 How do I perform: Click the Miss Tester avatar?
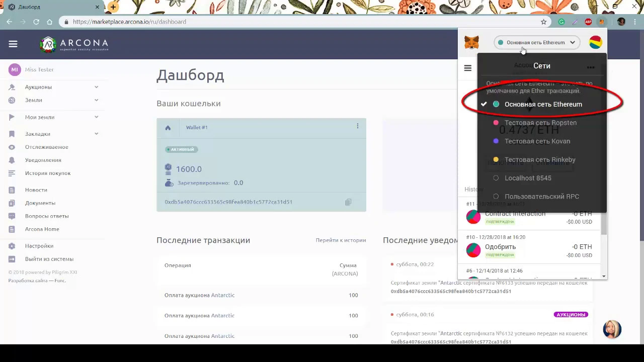point(15,70)
